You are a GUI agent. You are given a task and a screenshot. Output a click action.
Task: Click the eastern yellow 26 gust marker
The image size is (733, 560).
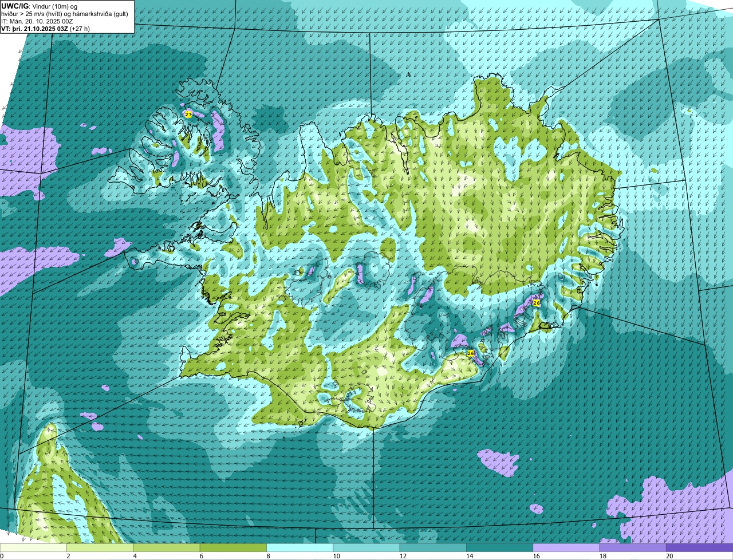coord(537,302)
